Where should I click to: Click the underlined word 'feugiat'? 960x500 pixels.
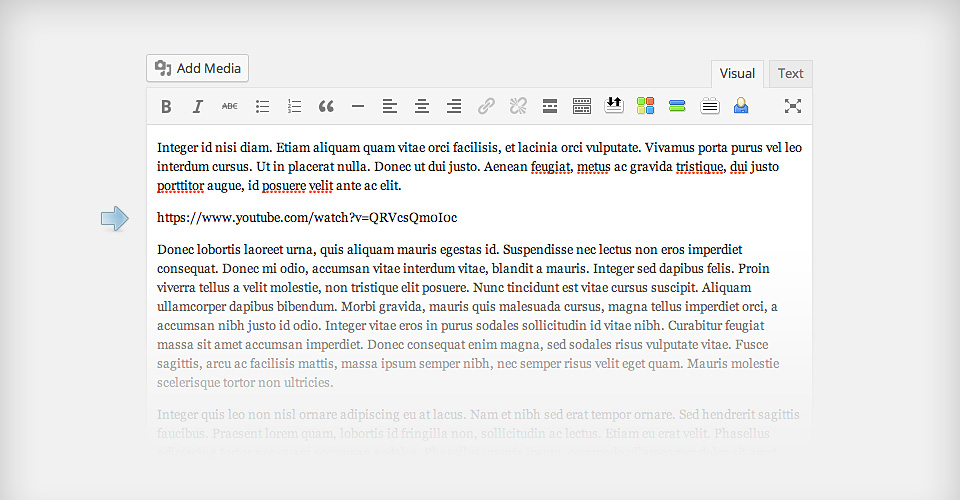[x=550, y=166]
